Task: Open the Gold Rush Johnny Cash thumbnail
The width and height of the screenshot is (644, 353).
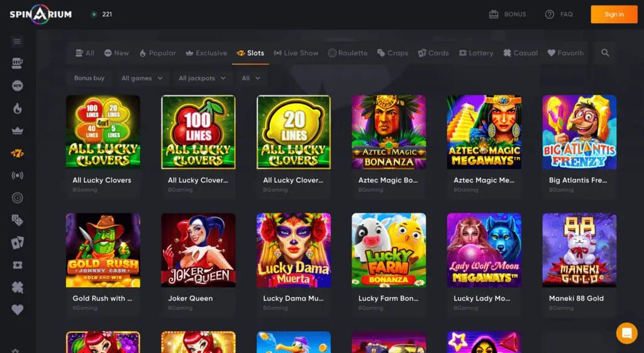Action: (103, 250)
